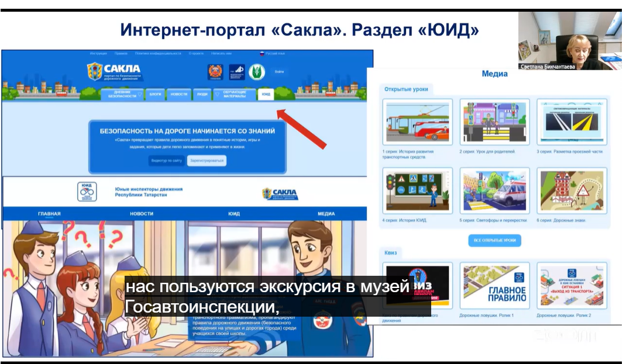The image size is (626, 364).
Task: Open the Главное правило quiz thumbnail
Action: pyautogui.click(x=494, y=286)
